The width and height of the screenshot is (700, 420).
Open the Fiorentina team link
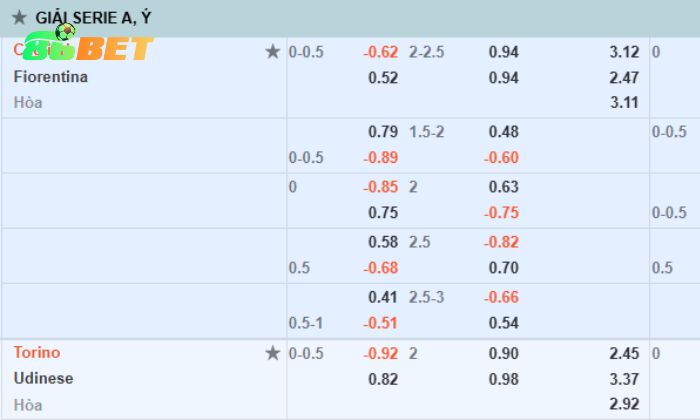tap(51, 77)
